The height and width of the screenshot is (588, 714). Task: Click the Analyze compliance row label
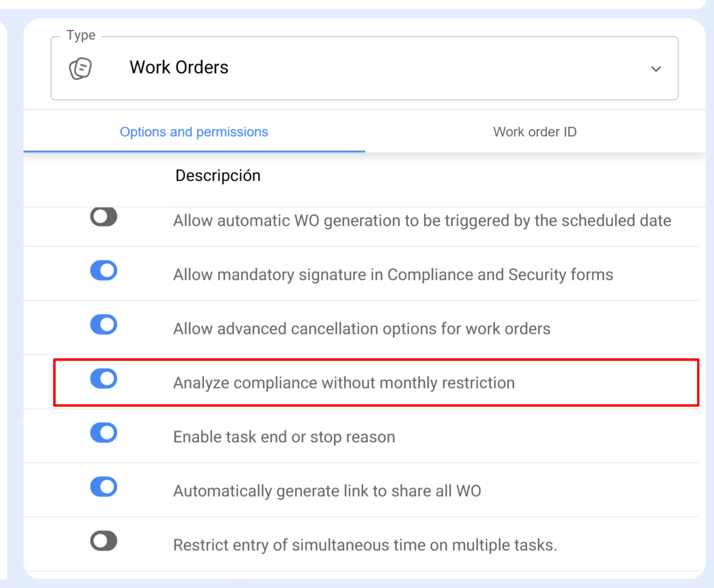pyautogui.click(x=343, y=383)
